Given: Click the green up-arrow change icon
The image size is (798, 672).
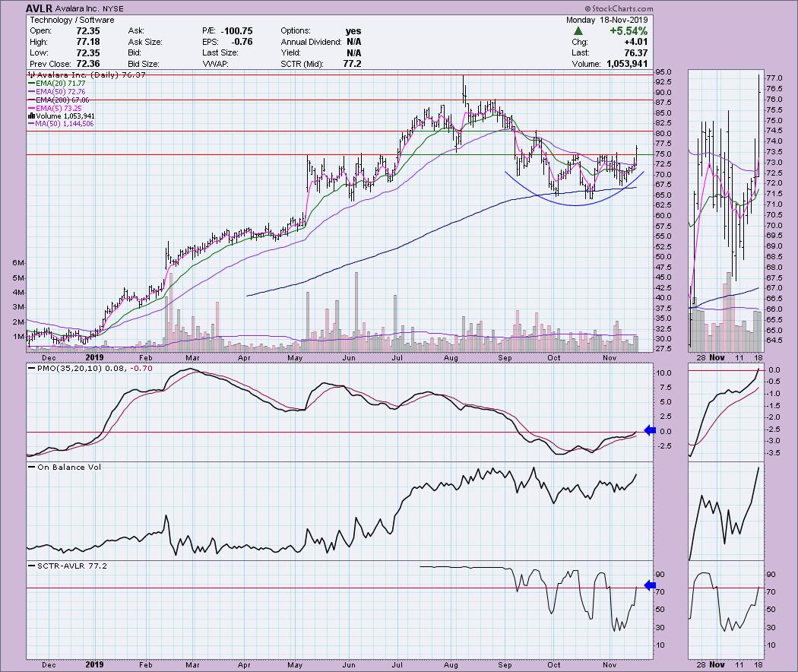Looking at the screenshot, I should click(x=578, y=31).
